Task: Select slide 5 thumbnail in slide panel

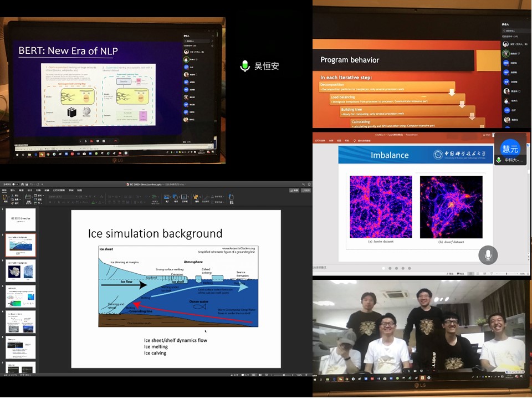Action: click(x=21, y=322)
